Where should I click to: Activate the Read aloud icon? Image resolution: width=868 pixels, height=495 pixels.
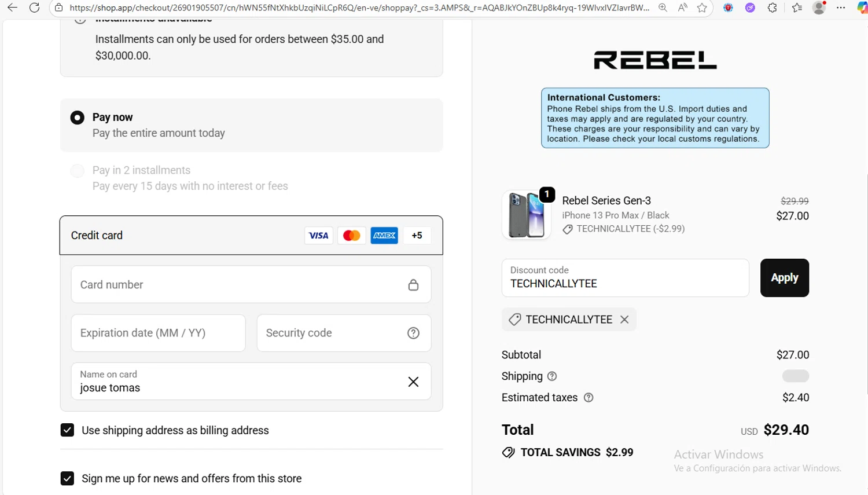coord(683,8)
